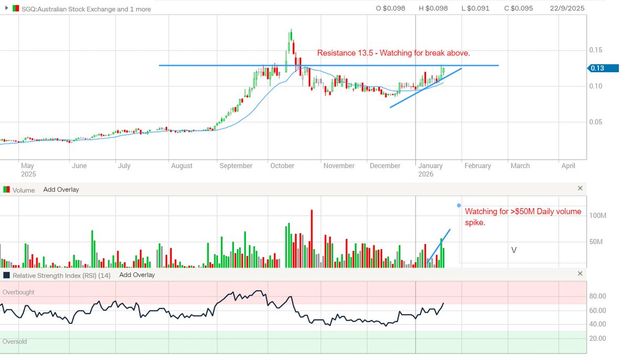This screenshot has height=364, width=629.
Task: Click Relative Strength Index (RSI) (14) label
Action: click(x=61, y=275)
